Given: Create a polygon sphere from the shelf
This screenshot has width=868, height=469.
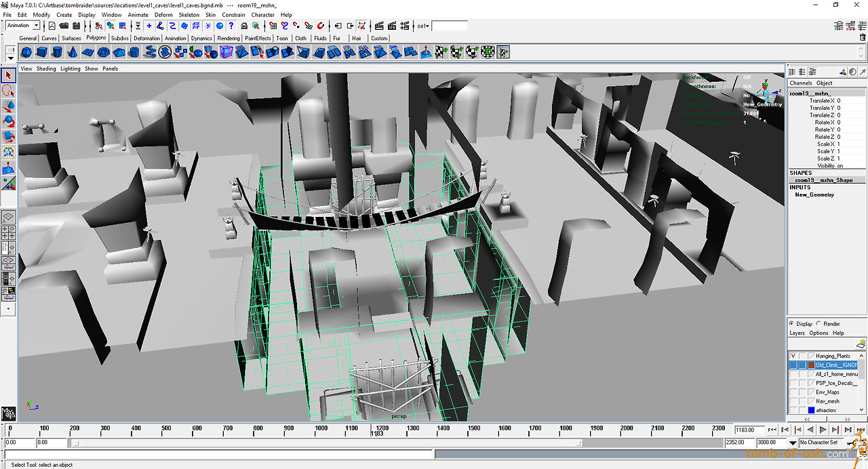Looking at the screenshot, I should click(26, 52).
